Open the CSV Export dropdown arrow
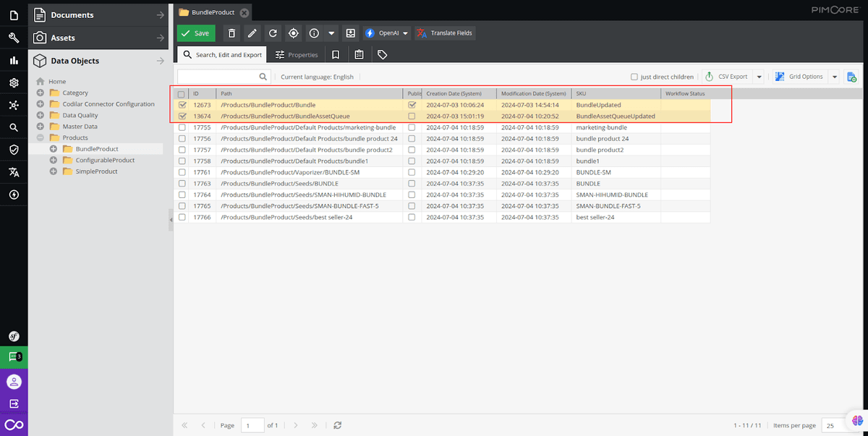Viewport: 868px width, 436px height. click(x=759, y=77)
